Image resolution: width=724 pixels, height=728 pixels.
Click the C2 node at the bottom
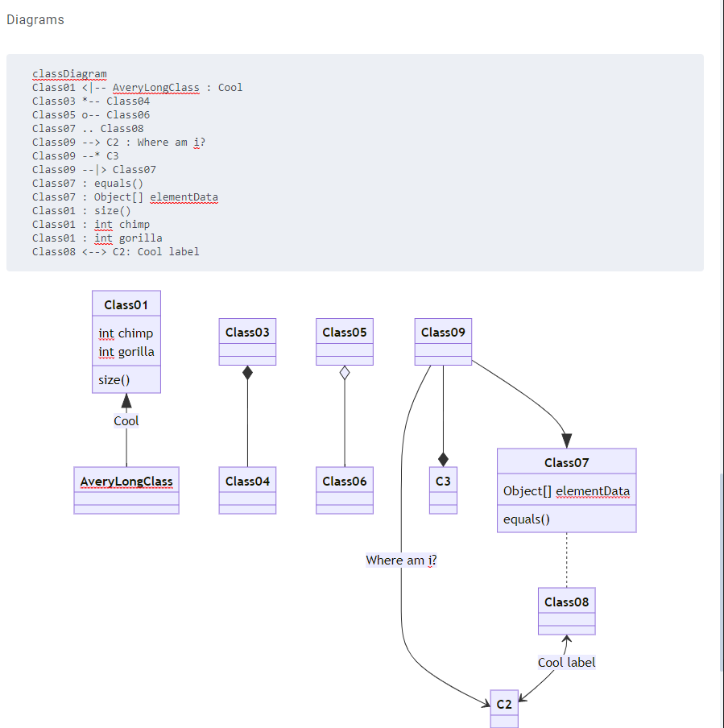503,704
